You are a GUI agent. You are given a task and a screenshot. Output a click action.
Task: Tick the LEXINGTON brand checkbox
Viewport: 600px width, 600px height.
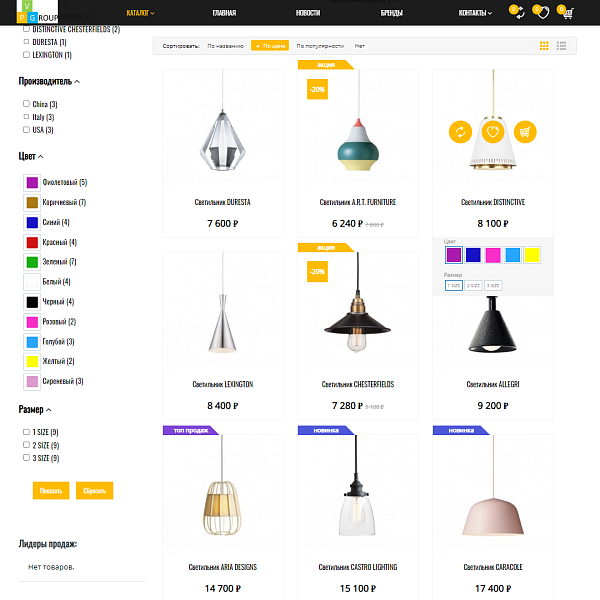pyautogui.click(x=26, y=55)
